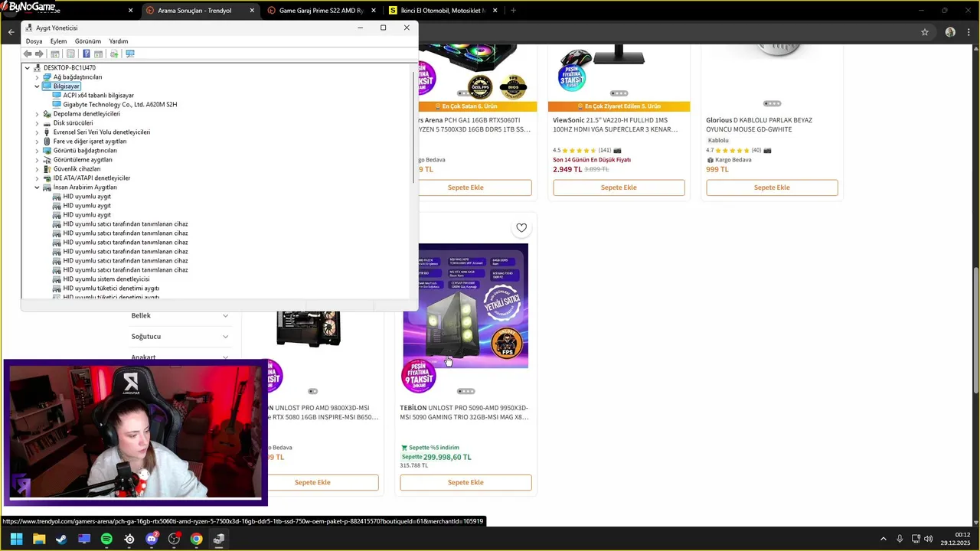
Task: Open Device Manager taskbar icon
Action: 219,539
